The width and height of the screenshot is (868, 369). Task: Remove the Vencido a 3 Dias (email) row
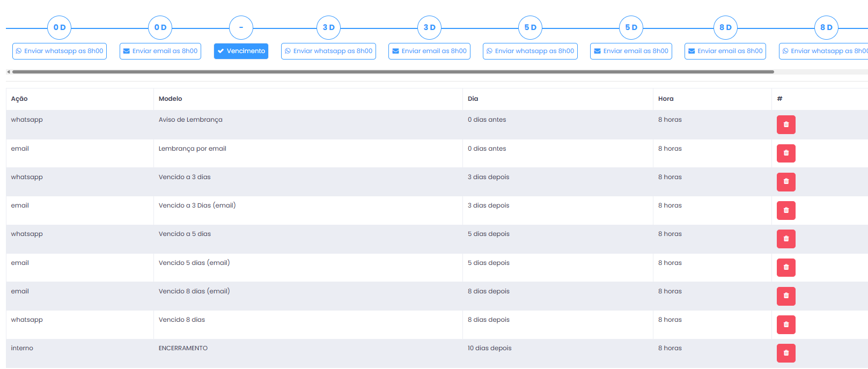[785, 210]
